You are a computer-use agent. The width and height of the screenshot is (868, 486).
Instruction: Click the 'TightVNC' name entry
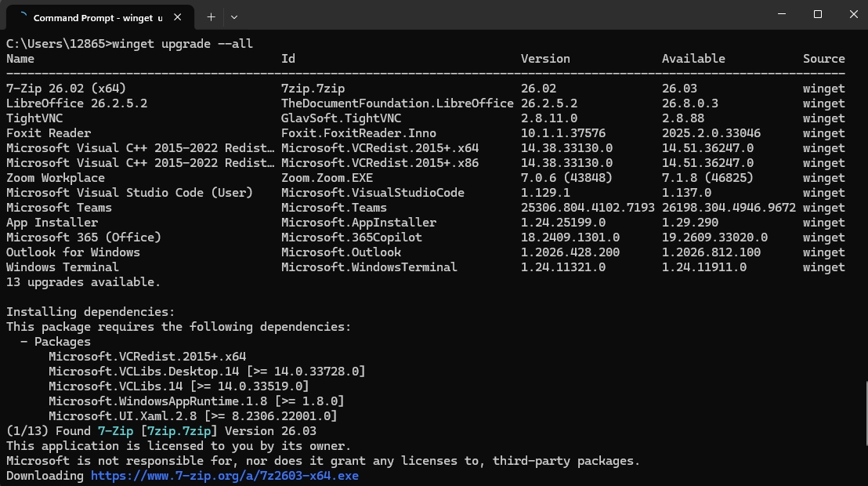34,118
